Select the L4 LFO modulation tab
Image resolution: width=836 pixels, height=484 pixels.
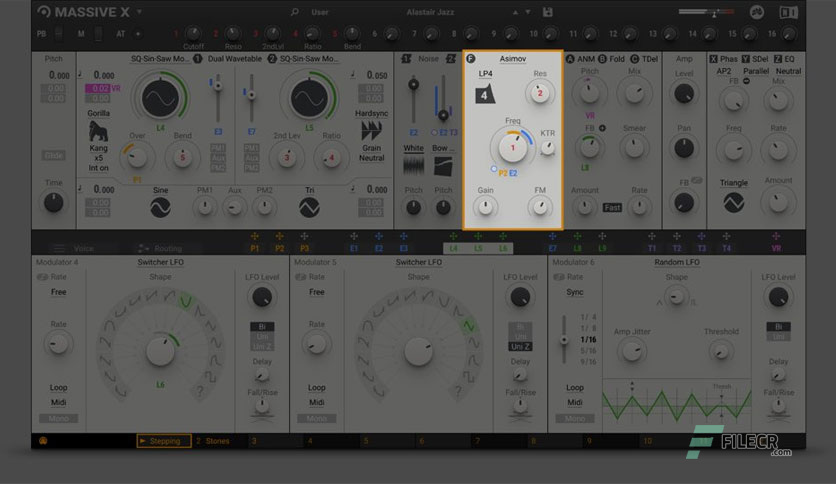click(x=453, y=248)
